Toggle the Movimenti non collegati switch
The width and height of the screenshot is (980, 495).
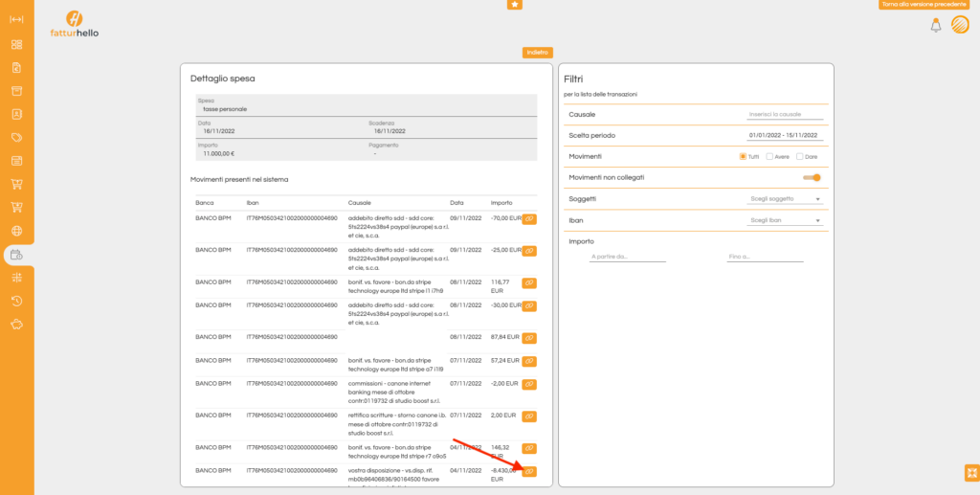(x=812, y=177)
